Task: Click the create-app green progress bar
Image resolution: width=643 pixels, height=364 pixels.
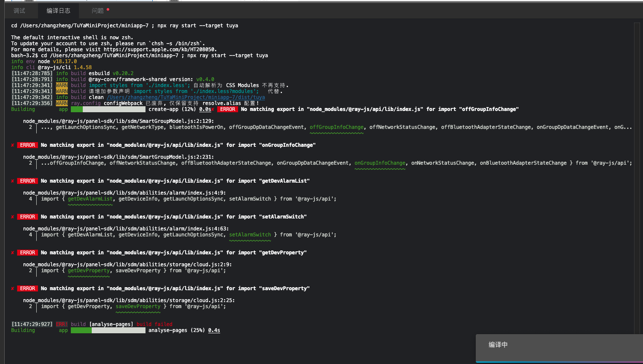Action: click(x=77, y=109)
